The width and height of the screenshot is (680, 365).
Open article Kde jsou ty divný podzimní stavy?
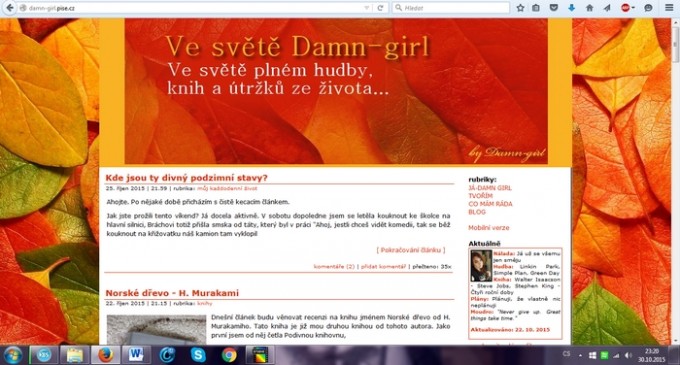click(186, 178)
